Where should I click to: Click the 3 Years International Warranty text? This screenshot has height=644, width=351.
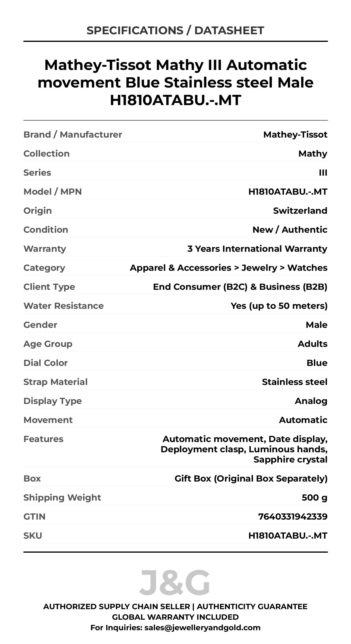(257, 249)
